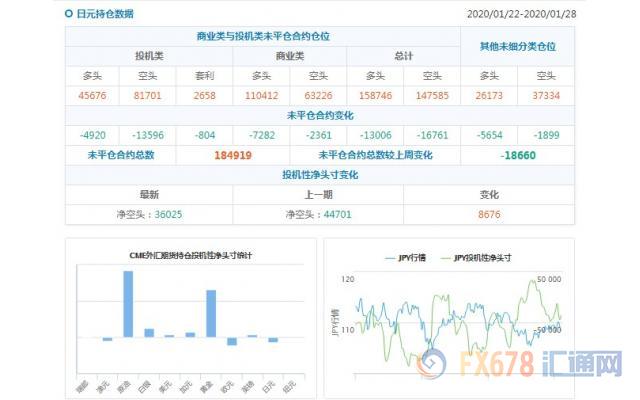The image size is (640, 400).
Task: Select the weekly change value -18660
Action: [x=518, y=156]
